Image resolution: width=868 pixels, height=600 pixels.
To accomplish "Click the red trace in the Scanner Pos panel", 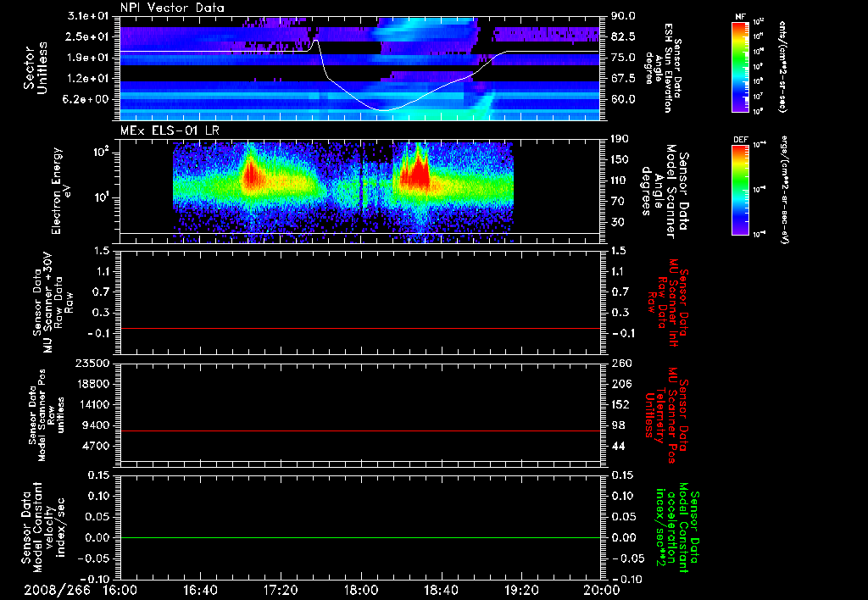I will pyautogui.click(x=360, y=431).
